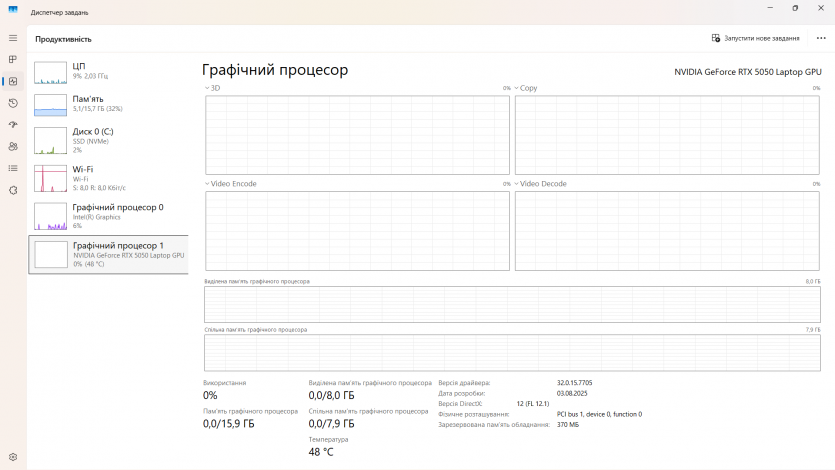Expand the hamburger navigation menu
Image resolution: width=835 pixels, height=470 pixels.
[13, 38]
